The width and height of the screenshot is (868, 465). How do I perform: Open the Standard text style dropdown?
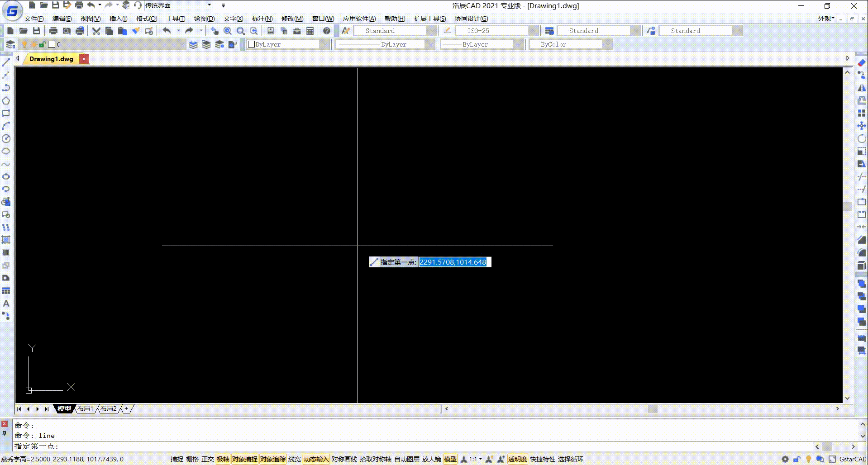pos(395,31)
